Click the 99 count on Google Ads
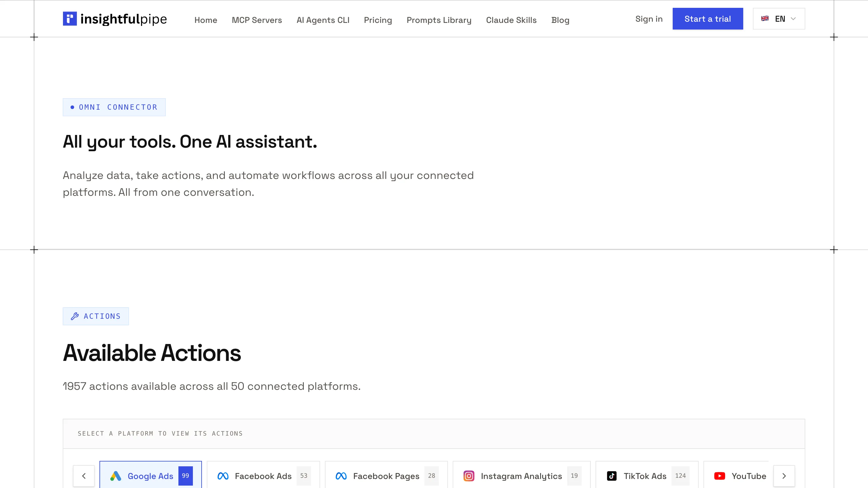The height and width of the screenshot is (488, 868). [185, 476]
